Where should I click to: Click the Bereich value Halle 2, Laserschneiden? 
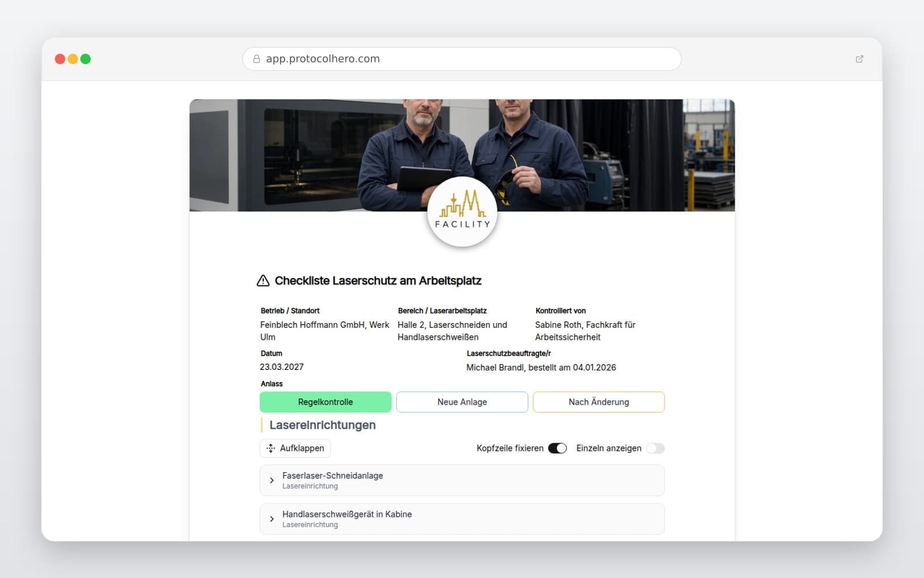click(x=452, y=331)
